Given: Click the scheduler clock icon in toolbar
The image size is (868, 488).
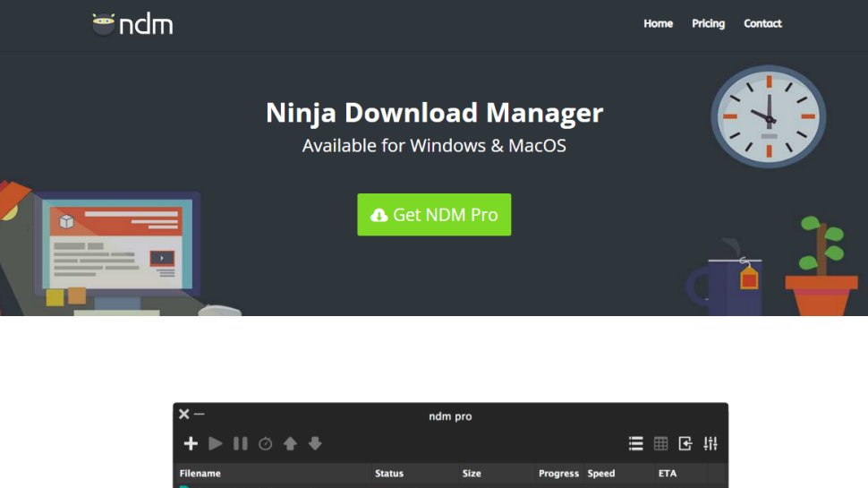Looking at the screenshot, I should pyautogui.click(x=265, y=443).
